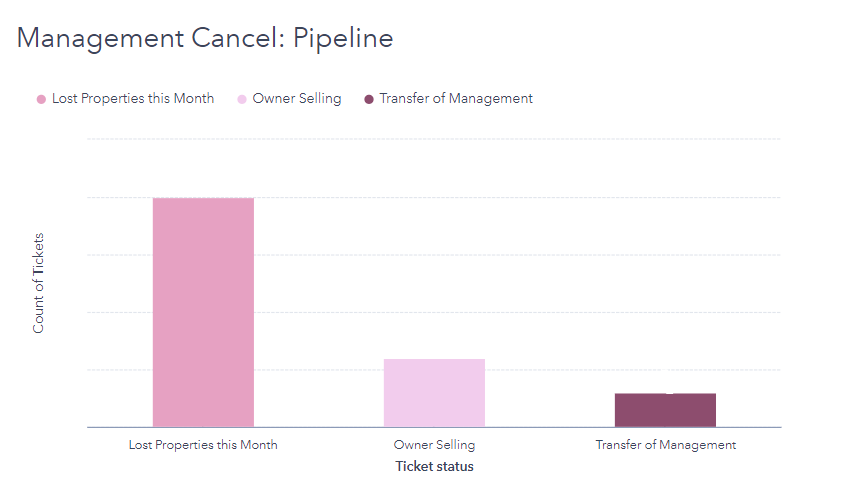
Task: Click the Count of Tickets y-axis title
Action: (39, 283)
